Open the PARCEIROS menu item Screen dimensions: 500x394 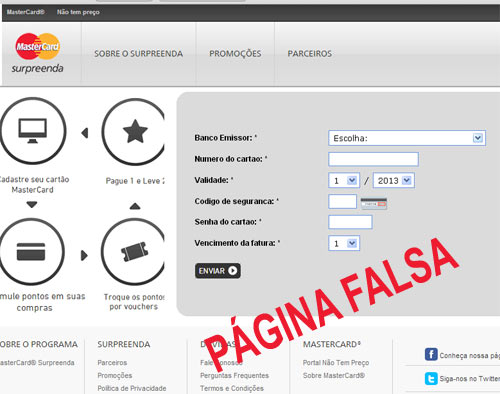[x=310, y=54]
